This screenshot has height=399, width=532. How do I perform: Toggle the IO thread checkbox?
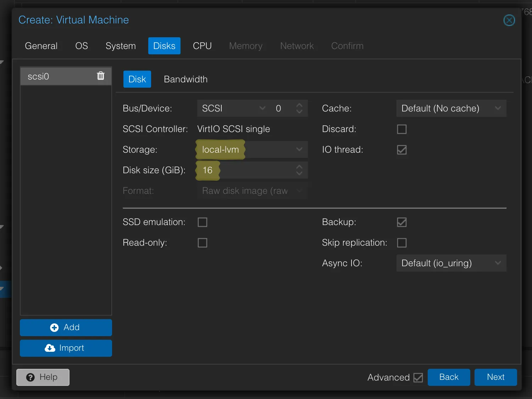coord(402,150)
